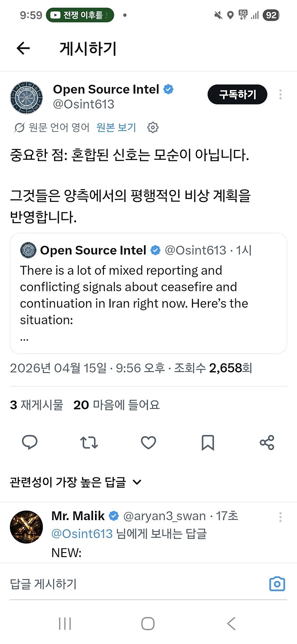Open recent apps from the navigation bar

(x=65, y=624)
